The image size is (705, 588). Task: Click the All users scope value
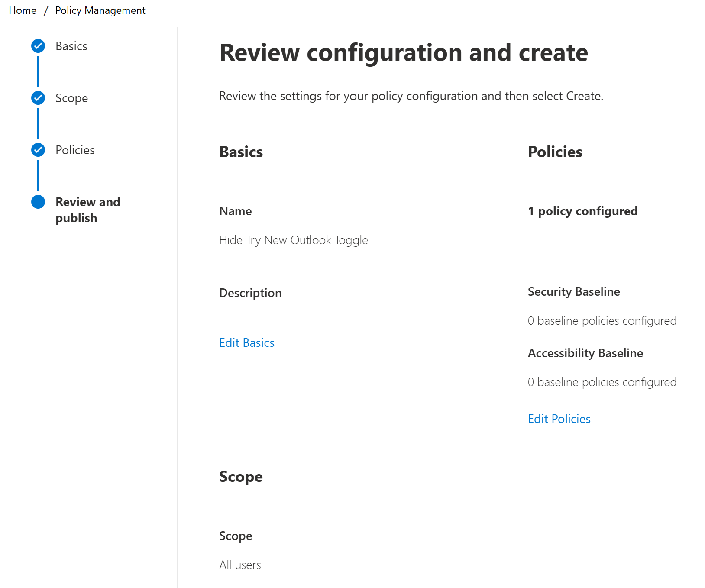pyautogui.click(x=240, y=565)
